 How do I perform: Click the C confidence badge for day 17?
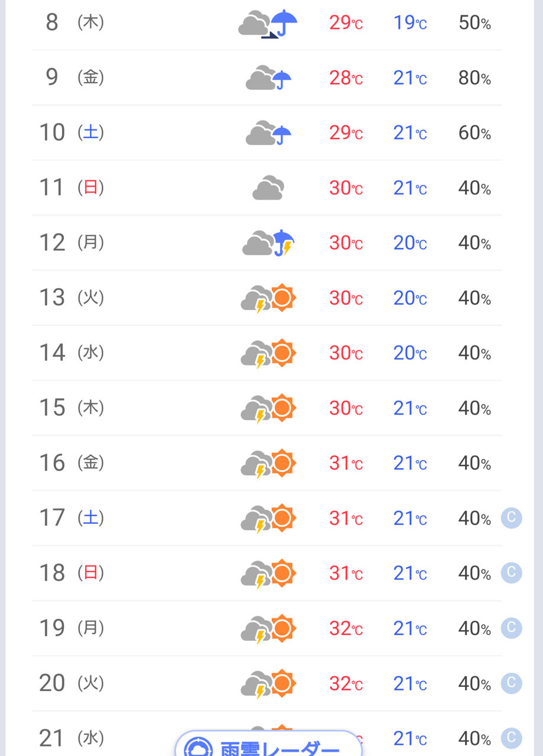click(x=511, y=518)
